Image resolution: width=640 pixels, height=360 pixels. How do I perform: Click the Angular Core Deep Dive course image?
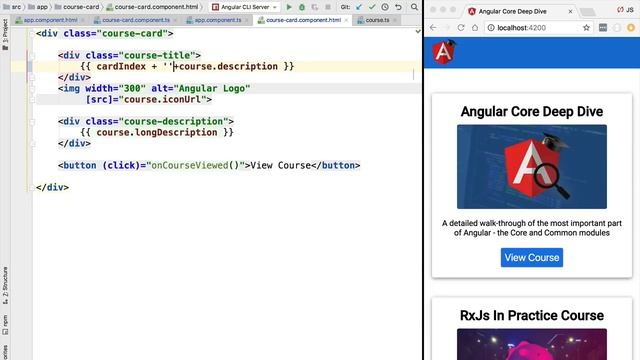point(532,167)
